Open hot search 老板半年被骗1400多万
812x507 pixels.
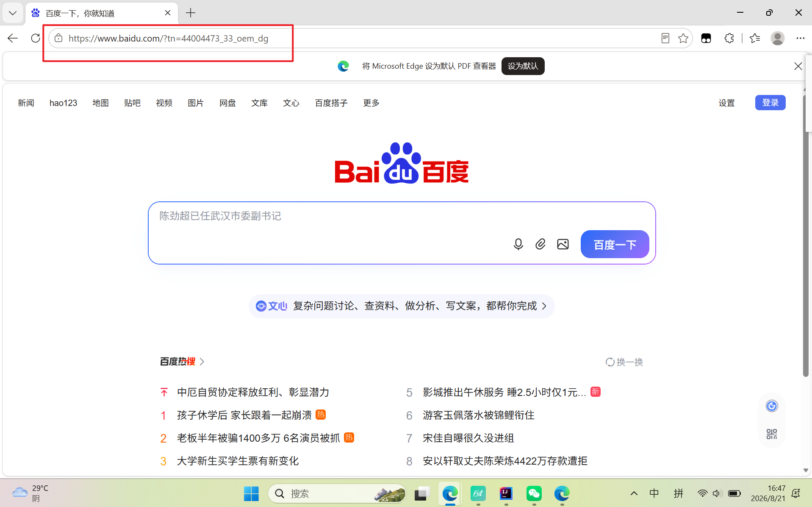(258, 438)
